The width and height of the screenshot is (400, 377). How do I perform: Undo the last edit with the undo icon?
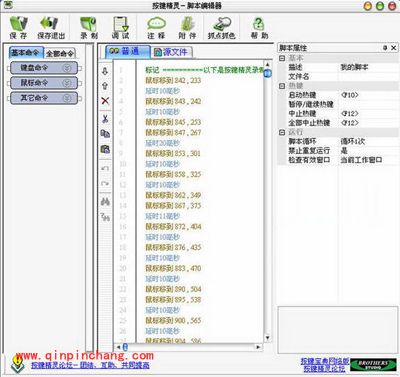point(105,168)
